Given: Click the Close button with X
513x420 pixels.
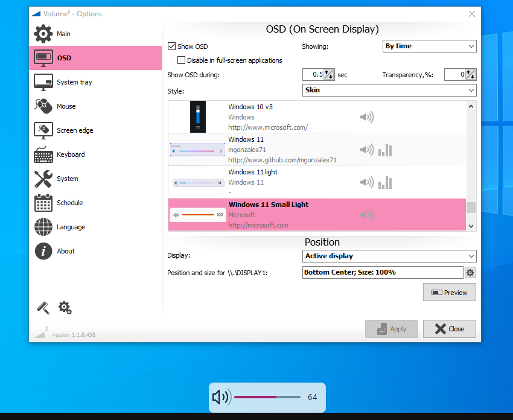Looking at the screenshot, I should [450, 329].
